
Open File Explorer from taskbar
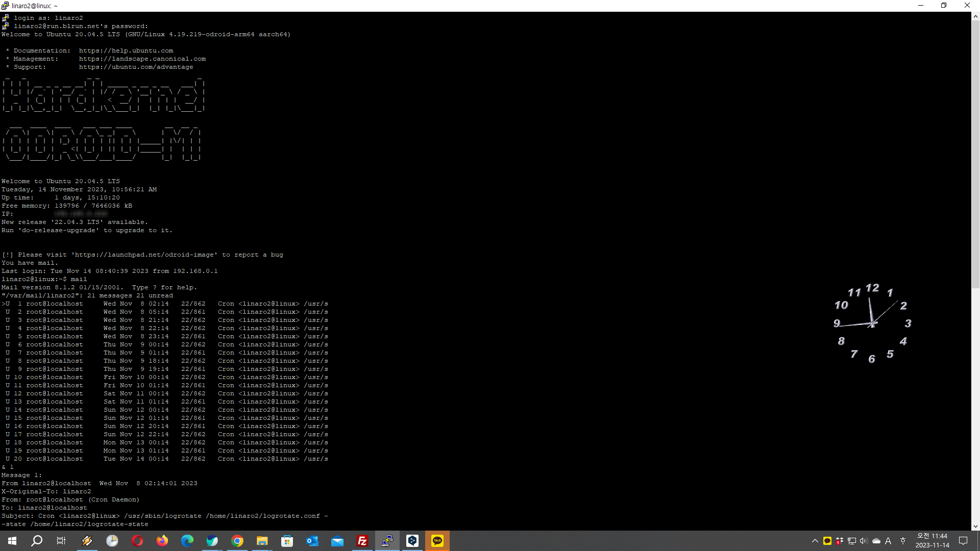click(x=262, y=541)
